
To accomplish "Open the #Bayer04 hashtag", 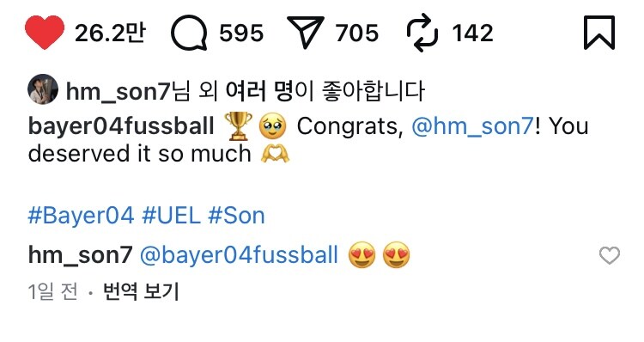I will pyautogui.click(x=81, y=216).
